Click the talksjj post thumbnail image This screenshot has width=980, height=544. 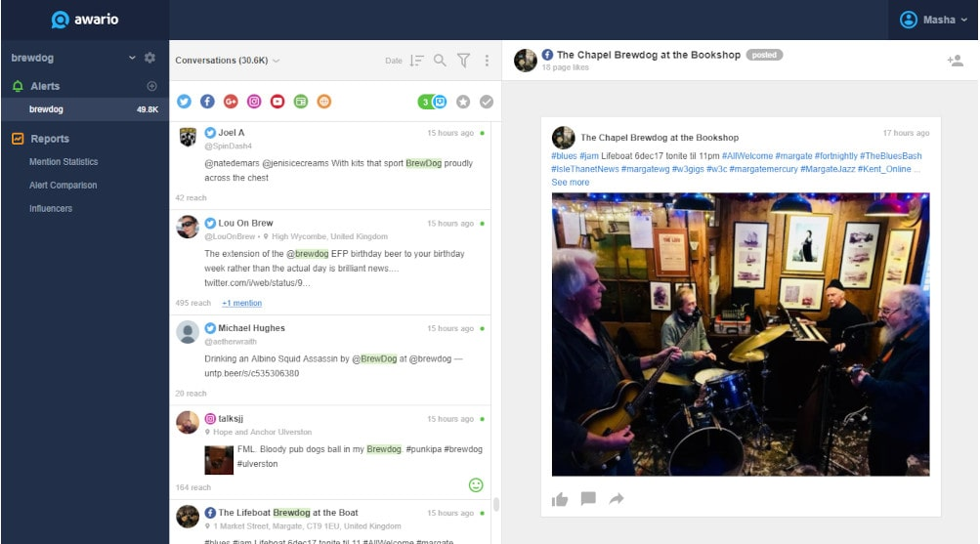219,460
